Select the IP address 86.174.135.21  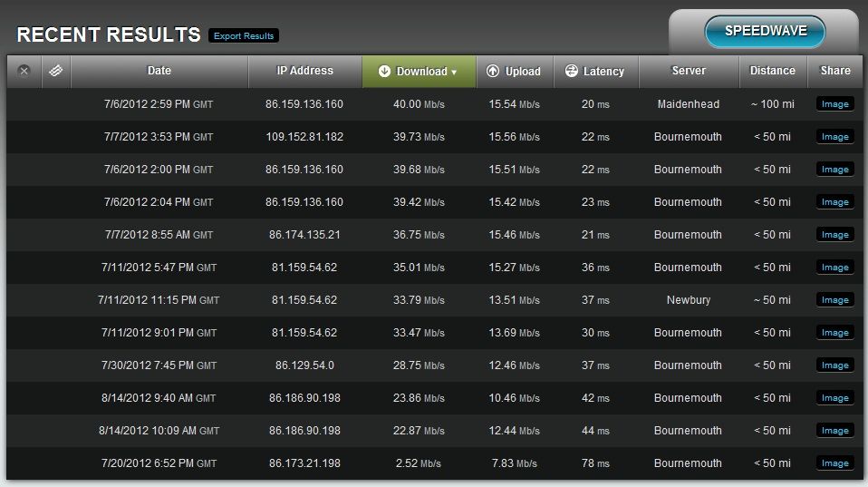pos(304,235)
